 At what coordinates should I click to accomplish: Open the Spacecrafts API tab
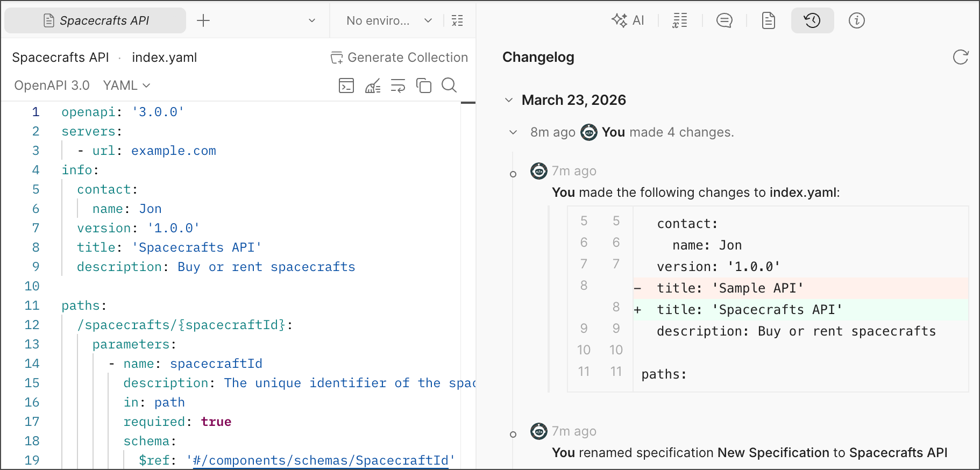95,20
